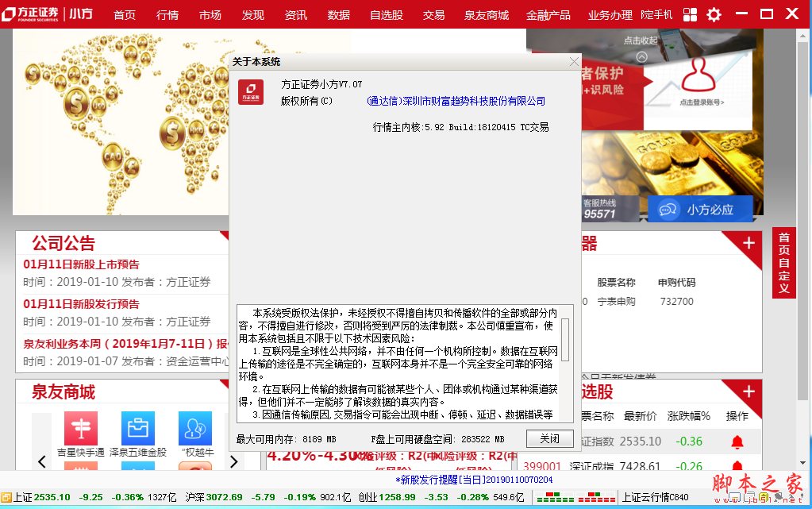Click the 方正证券 app icon in the dialog

(251, 92)
